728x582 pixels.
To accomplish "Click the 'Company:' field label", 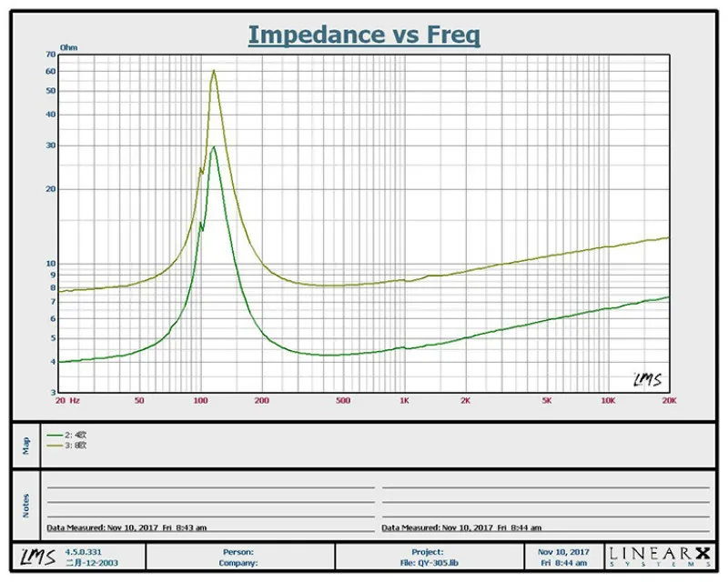I will click(x=238, y=563).
